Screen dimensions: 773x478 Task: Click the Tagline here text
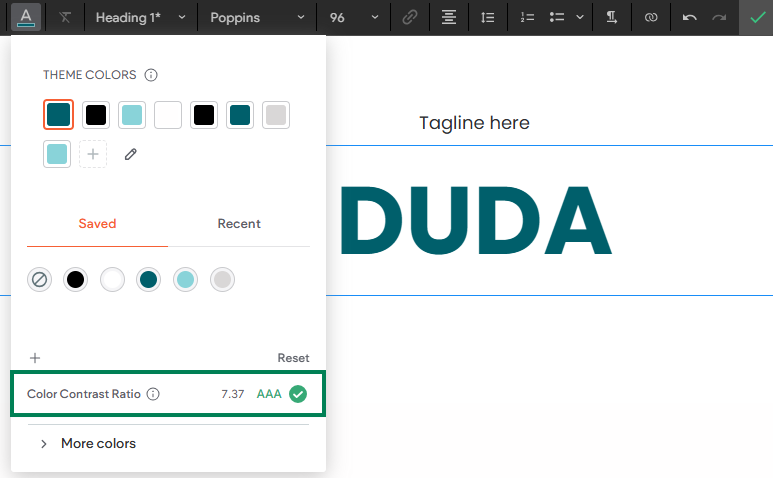474,123
